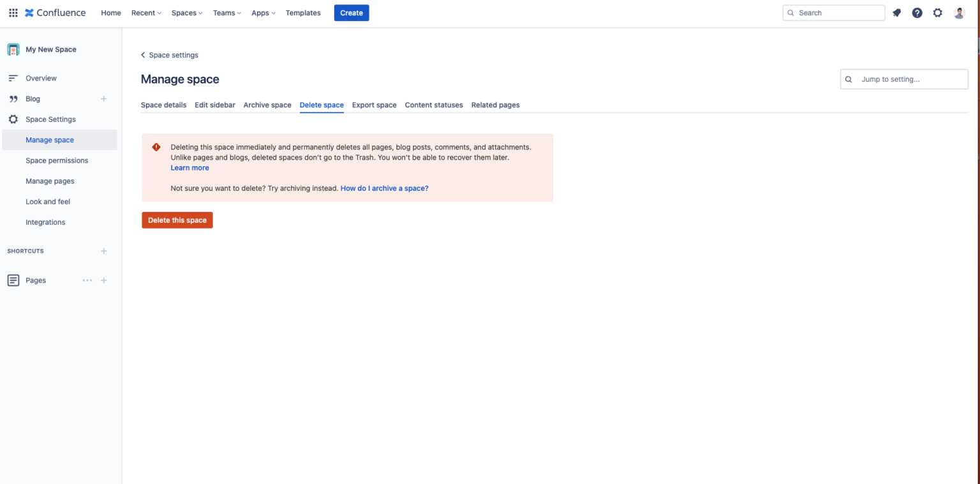Add a shortcut with the Shortcuts plus icon

(x=103, y=251)
